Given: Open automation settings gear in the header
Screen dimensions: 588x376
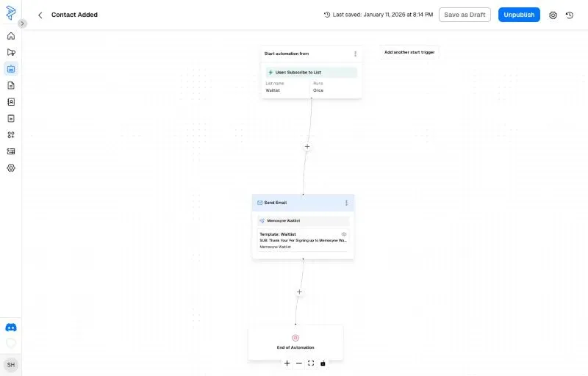Looking at the screenshot, I should pyautogui.click(x=553, y=15).
